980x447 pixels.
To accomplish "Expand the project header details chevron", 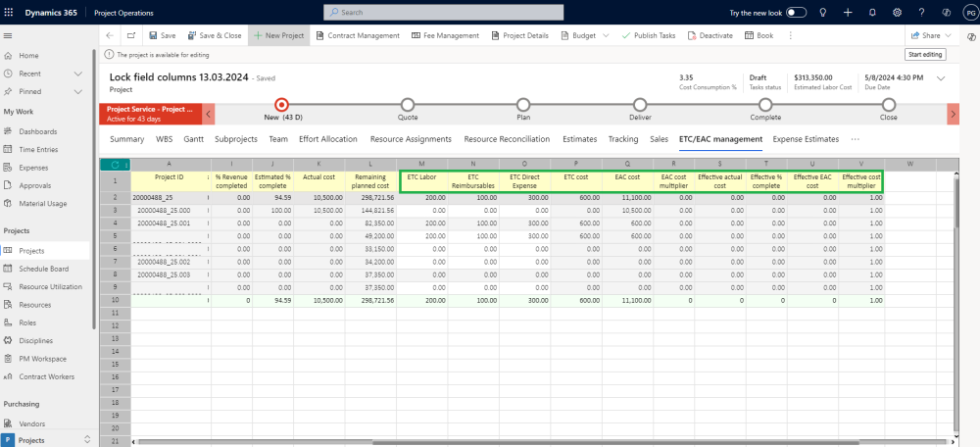I will click(941, 78).
